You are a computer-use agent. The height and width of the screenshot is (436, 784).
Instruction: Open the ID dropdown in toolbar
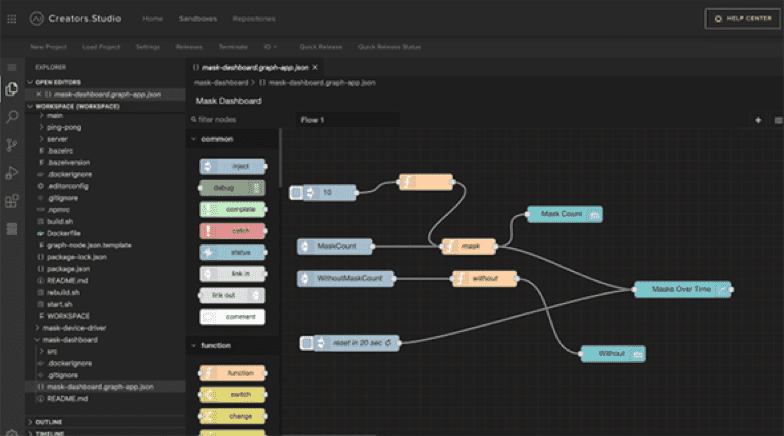pyautogui.click(x=270, y=47)
